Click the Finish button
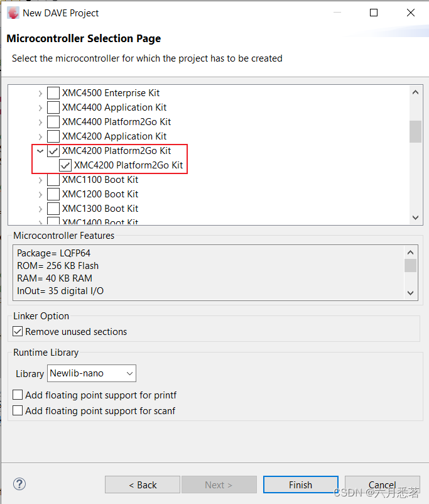Image resolution: width=429 pixels, height=504 pixels. [x=300, y=485]
